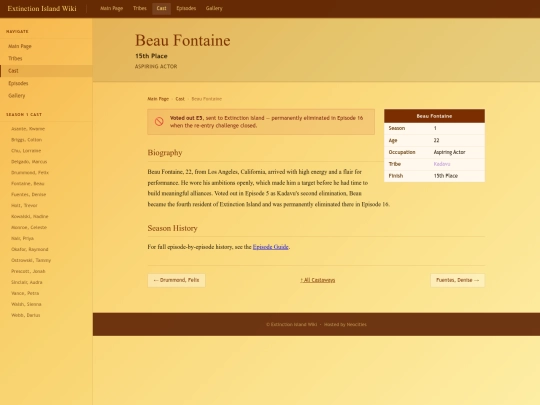Select Fontaine, Beau in sidebar list
The width and height of the screenshot is (540, 405).
[28, 184]
